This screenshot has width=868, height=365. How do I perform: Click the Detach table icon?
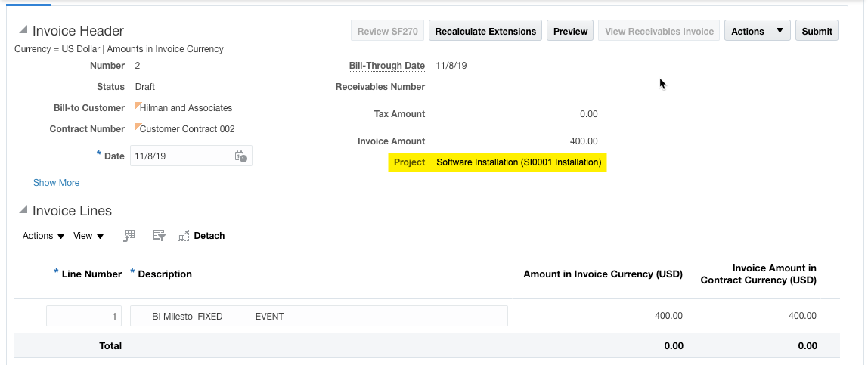(182, 236)
